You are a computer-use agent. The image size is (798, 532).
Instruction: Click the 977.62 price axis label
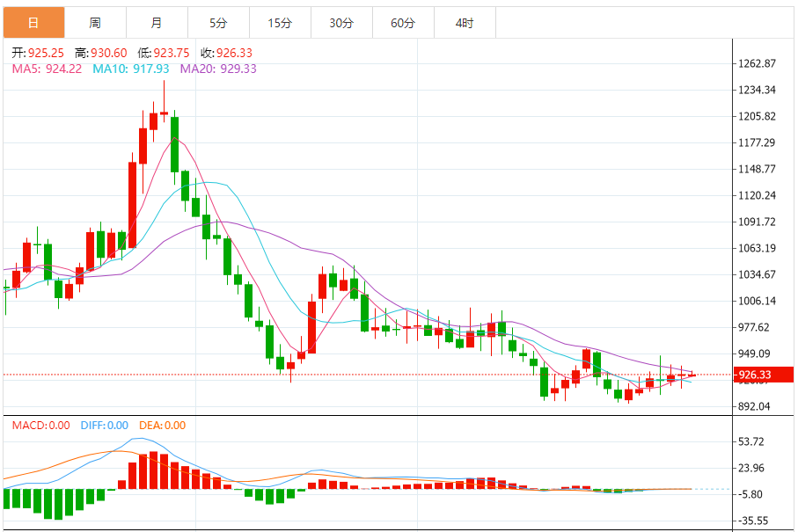pos(754,327)
